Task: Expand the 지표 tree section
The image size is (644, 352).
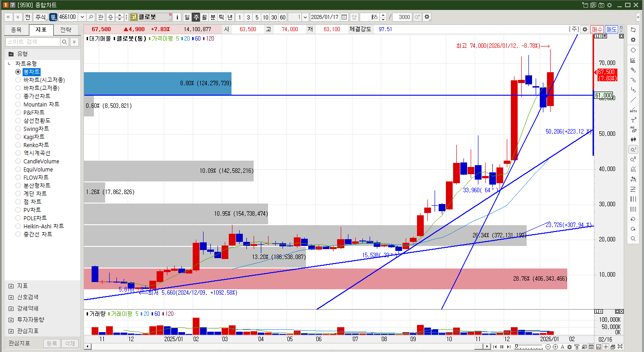Action: 11,286
